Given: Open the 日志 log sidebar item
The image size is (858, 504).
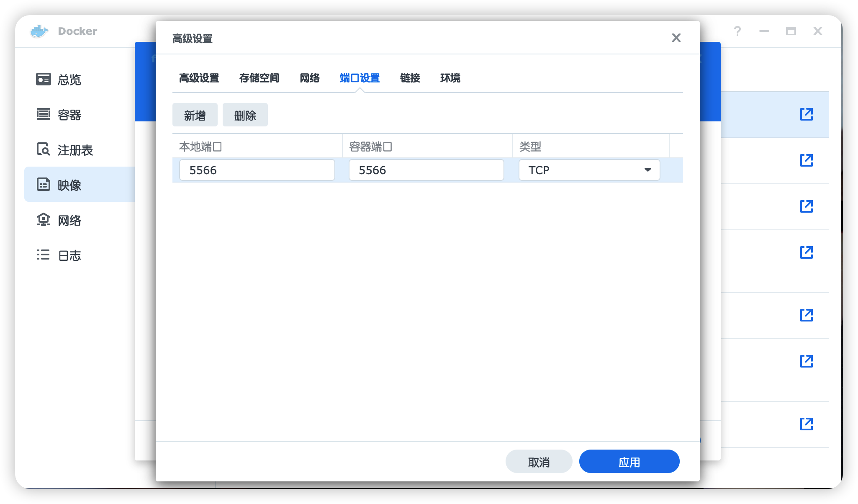Looking at the screenshot, I should 80,255.
